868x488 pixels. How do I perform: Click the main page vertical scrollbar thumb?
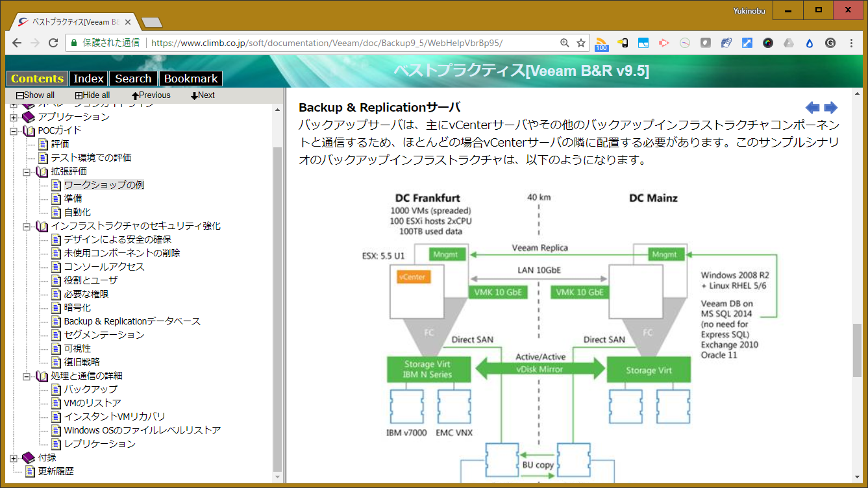[858, 350]
